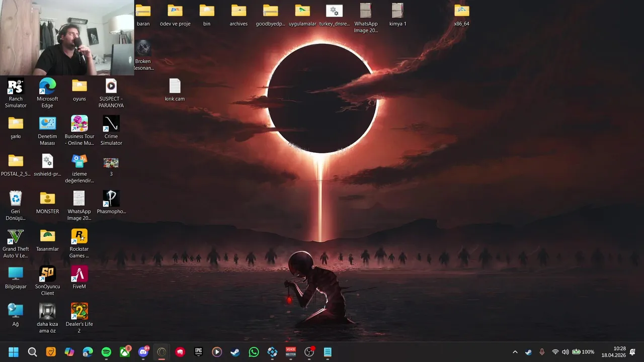Open the Ranch Simulator shortcut
The height and width of the screenshot is (362, 644).
[16, 93]
